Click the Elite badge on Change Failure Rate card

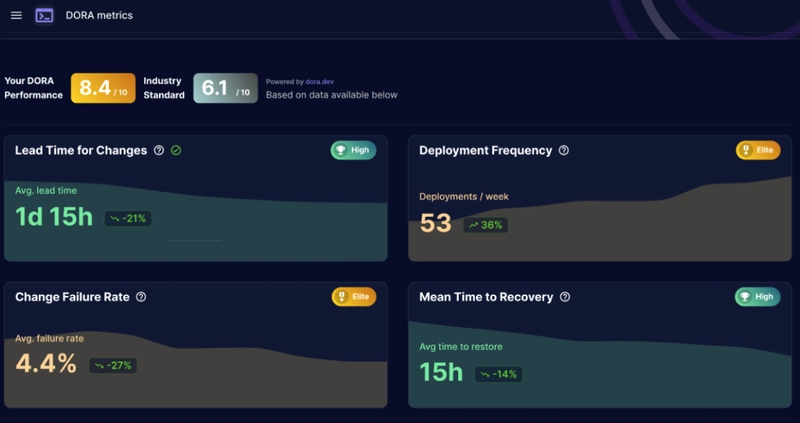[x=354, y=296]
